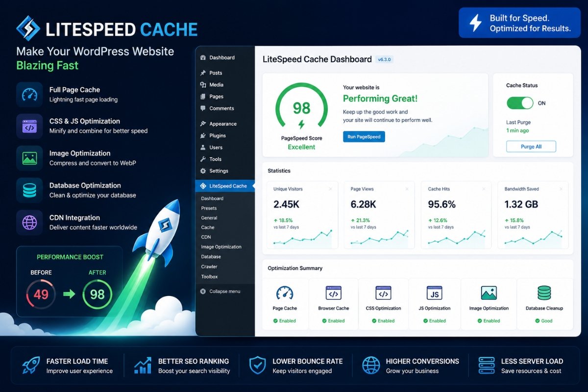
Task: Click the Browser Cache code window icon
Action: (334, 293)
